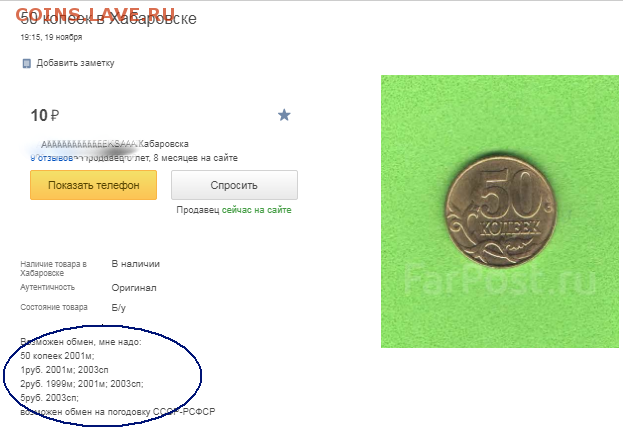The width and height of the screenshot is (623, 432).
Task: Open the Добавить заметку link
Action: (x=75, y=63)
